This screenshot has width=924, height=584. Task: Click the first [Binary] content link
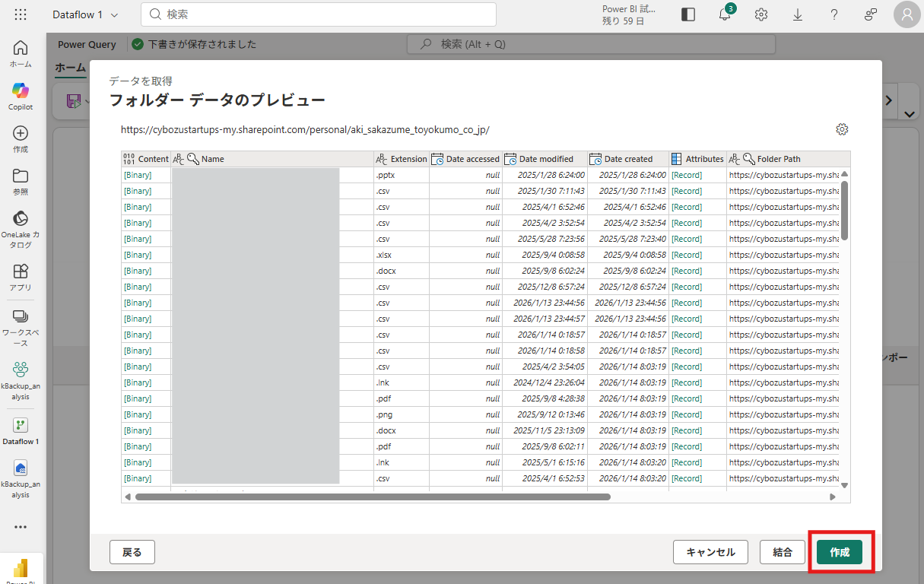(x=138, y=175)
